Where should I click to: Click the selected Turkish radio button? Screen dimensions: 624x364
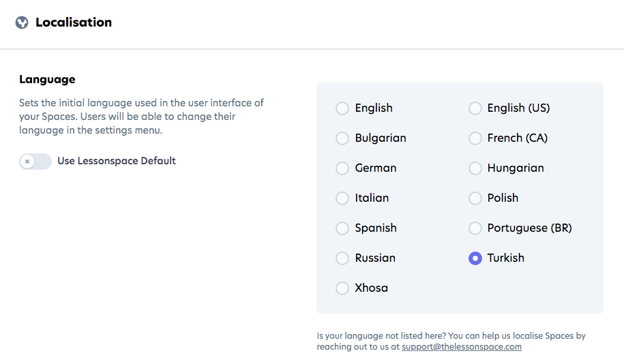point(475,258)
